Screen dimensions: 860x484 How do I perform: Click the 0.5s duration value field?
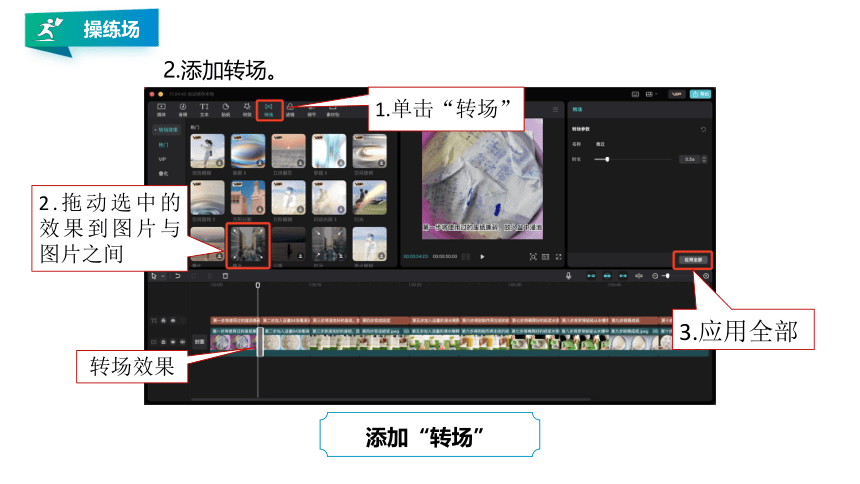pos(689,159)
